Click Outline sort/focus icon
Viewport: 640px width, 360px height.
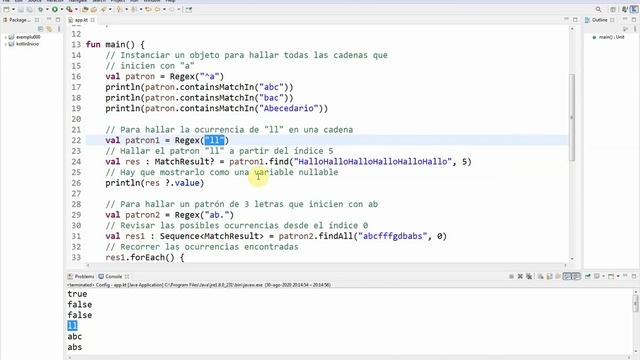pyautogui.click(x=626, y=29)
